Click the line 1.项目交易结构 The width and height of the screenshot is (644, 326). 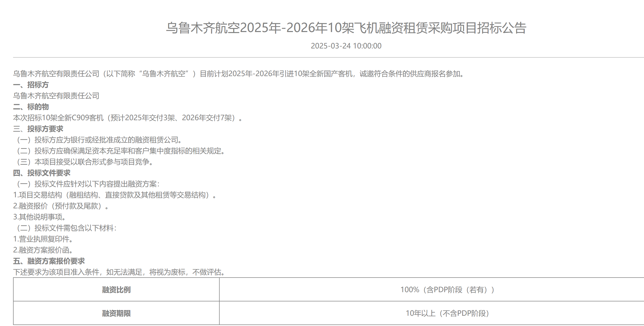[115, 195]
